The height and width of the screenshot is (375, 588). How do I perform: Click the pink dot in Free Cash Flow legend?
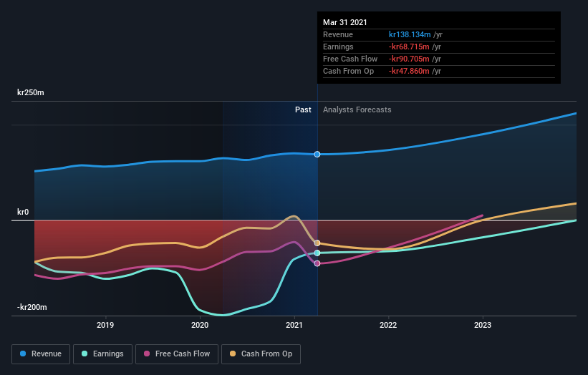pos(147,354)
